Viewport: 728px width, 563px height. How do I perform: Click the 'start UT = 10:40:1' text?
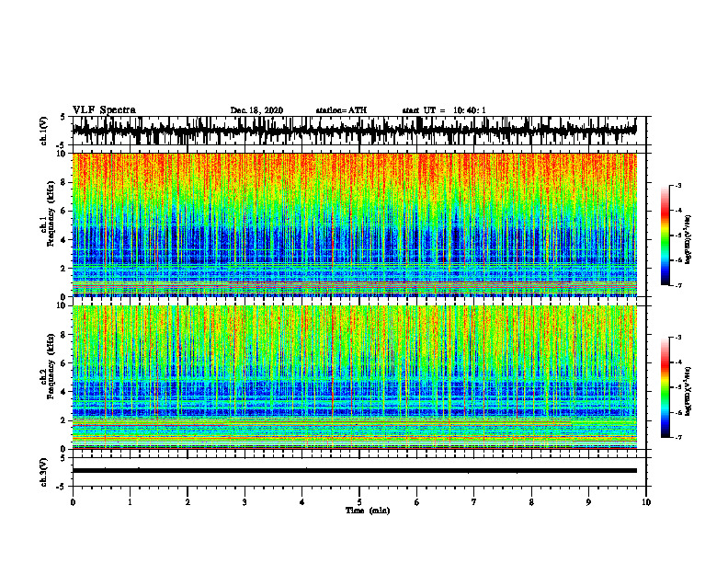[444, 110]
